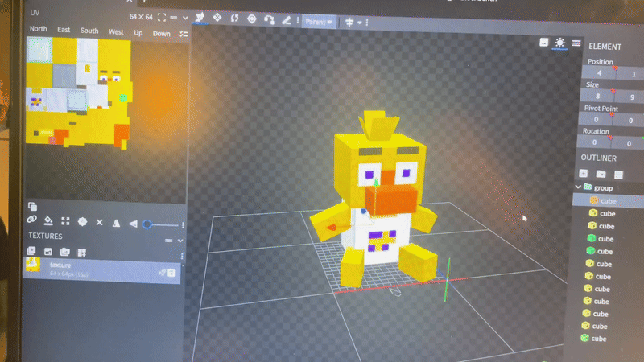This screenshot has width=644, height=362.
Task: Click the Position field showing 4
Action: click(599, 72)
